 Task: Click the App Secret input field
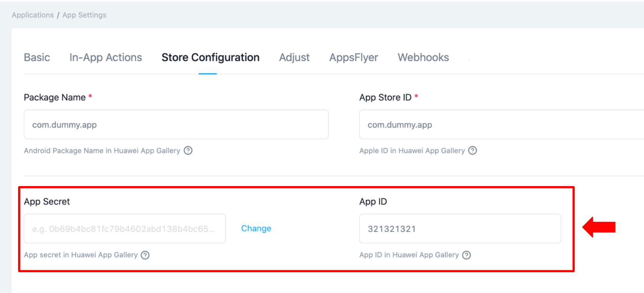click(x=125, y=229)
